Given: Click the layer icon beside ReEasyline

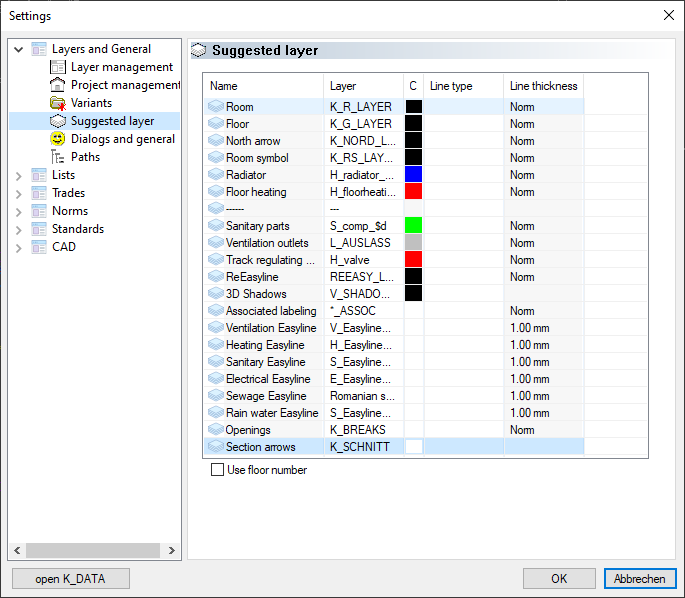Looking at the screenshot, I should [216, 277].
